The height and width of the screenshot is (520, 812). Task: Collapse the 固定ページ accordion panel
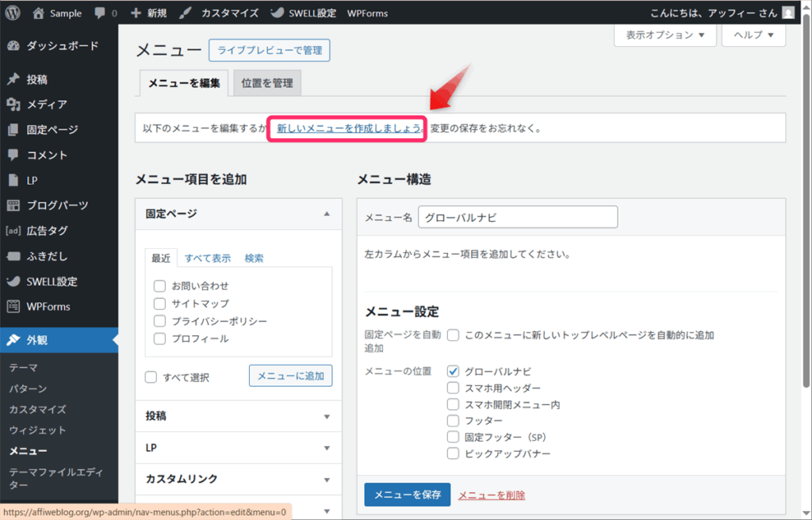coord(327,214)
